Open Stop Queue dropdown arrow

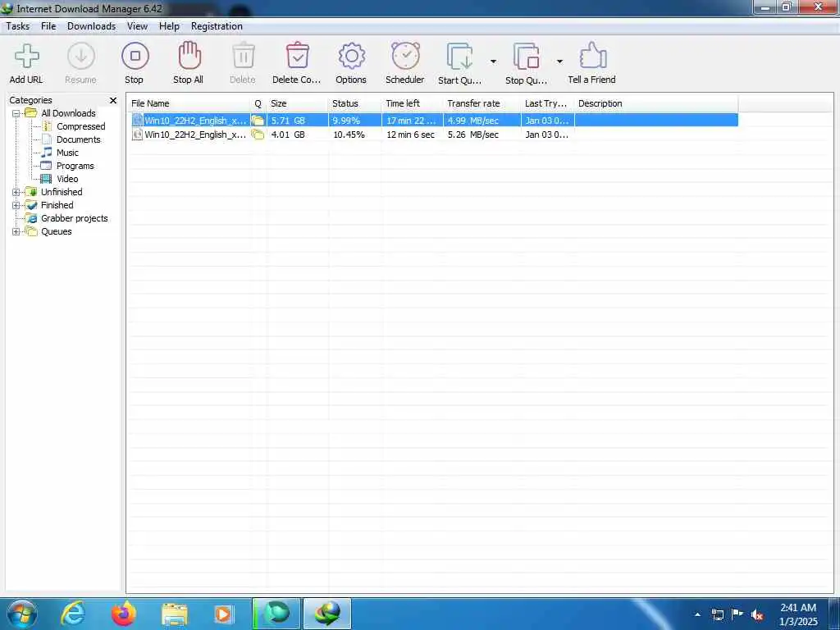click(559, 62)
